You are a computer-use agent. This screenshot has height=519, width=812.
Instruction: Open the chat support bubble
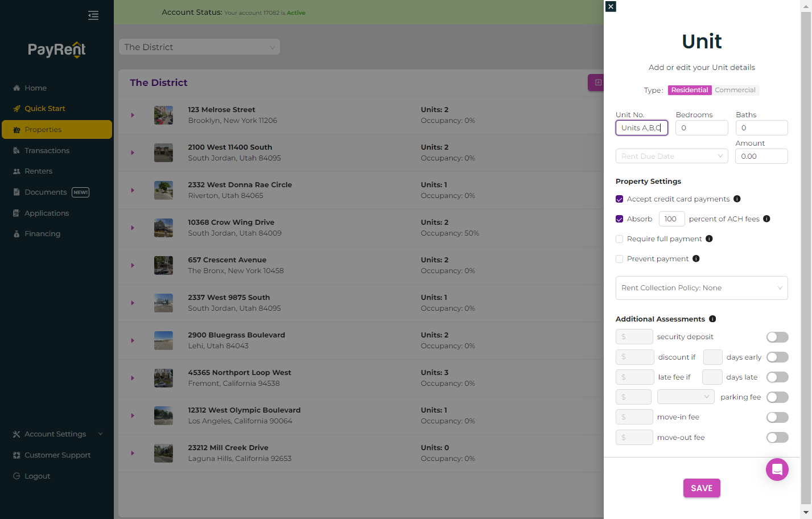[777, 469]
